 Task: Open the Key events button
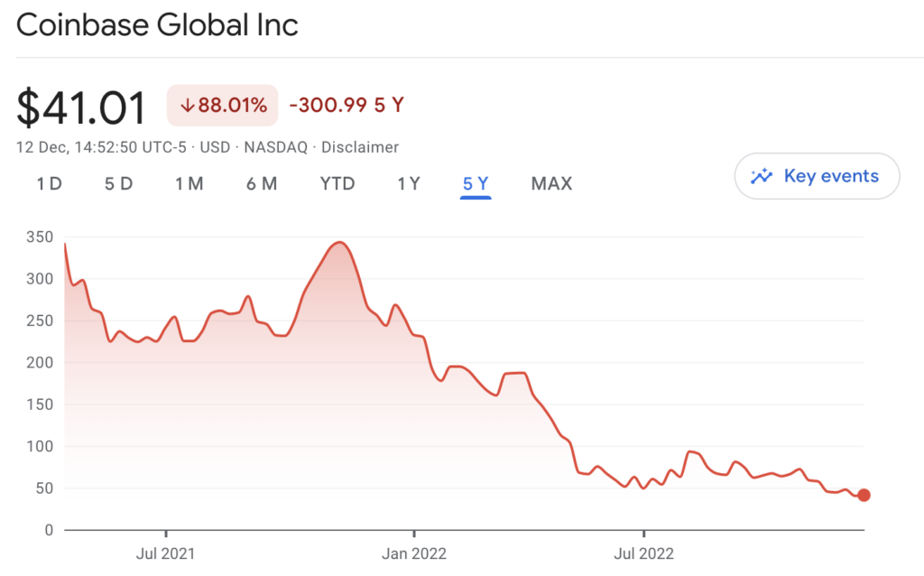(817, 176)
